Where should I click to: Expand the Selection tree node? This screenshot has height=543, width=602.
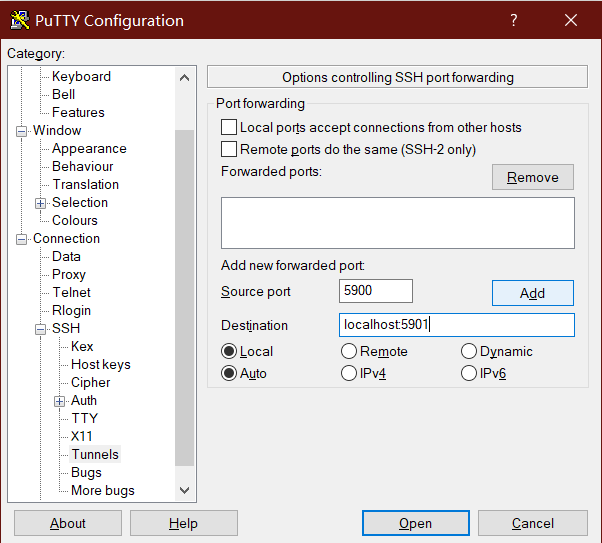pyautogui.click(x=40, y=203)
